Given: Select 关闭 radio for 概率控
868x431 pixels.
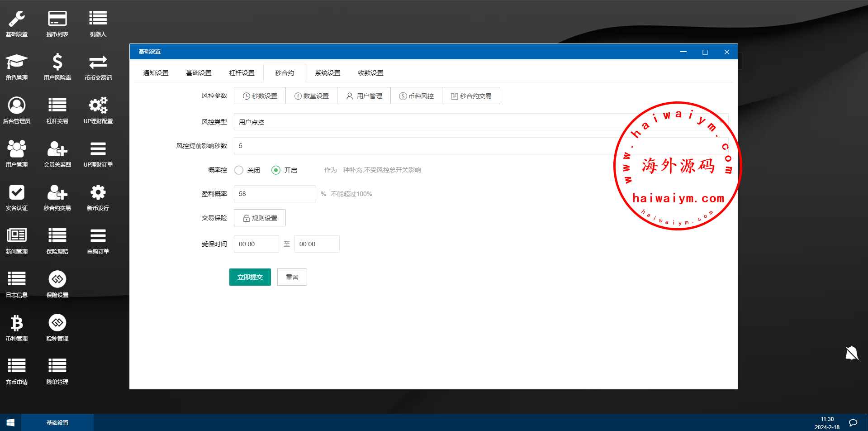Looking at the screenshot, I should 239,170.
